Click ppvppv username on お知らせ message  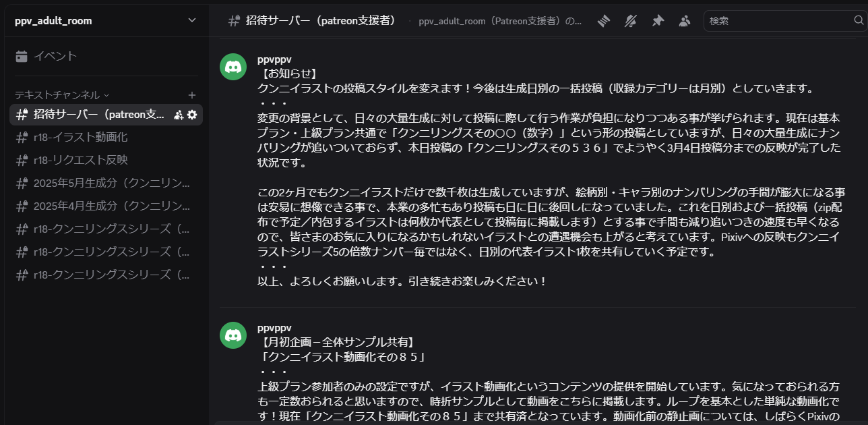(274, 59)
